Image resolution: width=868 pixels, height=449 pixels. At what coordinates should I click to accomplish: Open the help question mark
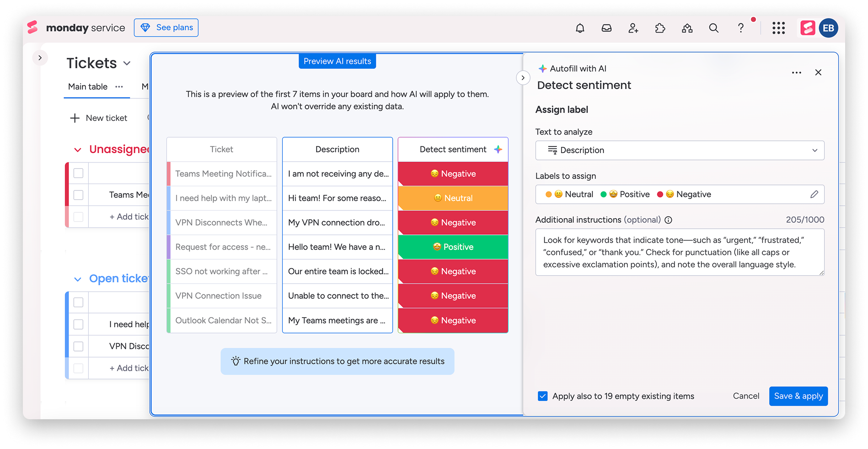pyautogui.click(x=741, y=28)
